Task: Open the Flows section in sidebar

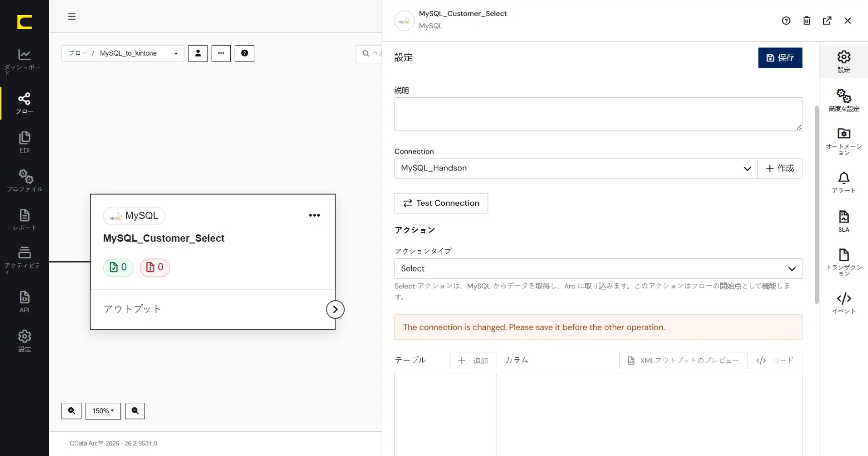Action: click(x=24, y=103)
